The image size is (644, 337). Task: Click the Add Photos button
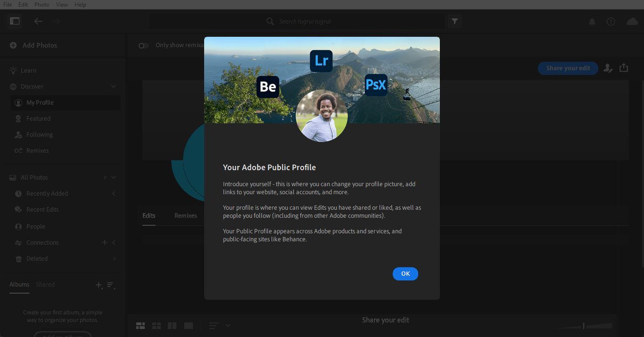[33, 45]
